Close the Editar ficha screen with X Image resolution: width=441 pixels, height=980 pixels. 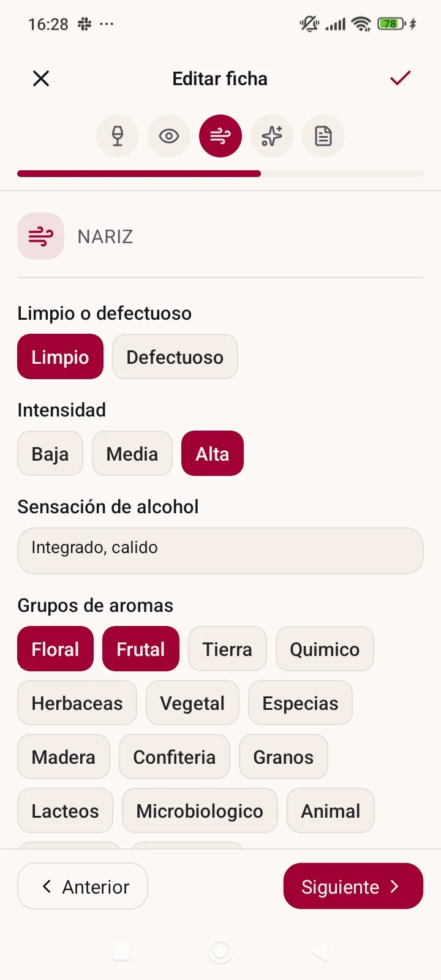41,78
